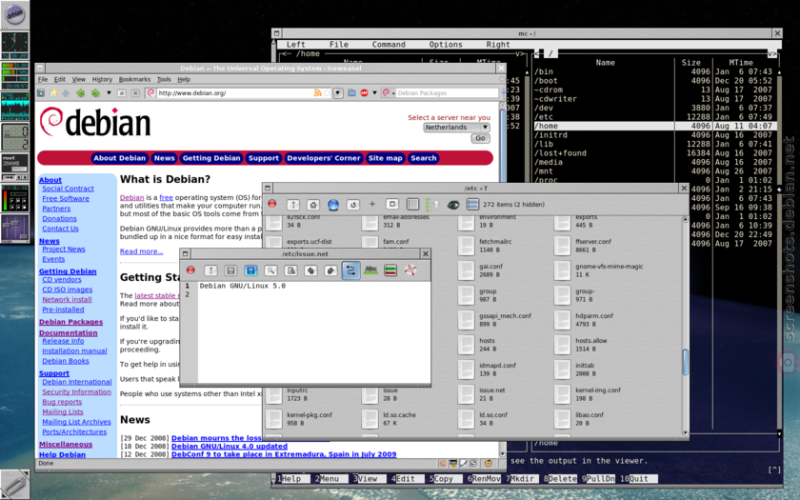Click the green-red bars icon in editor toolbar
The width and height of the screenshot is (800, 500).
pyautogui.click(x=390, y=270)
